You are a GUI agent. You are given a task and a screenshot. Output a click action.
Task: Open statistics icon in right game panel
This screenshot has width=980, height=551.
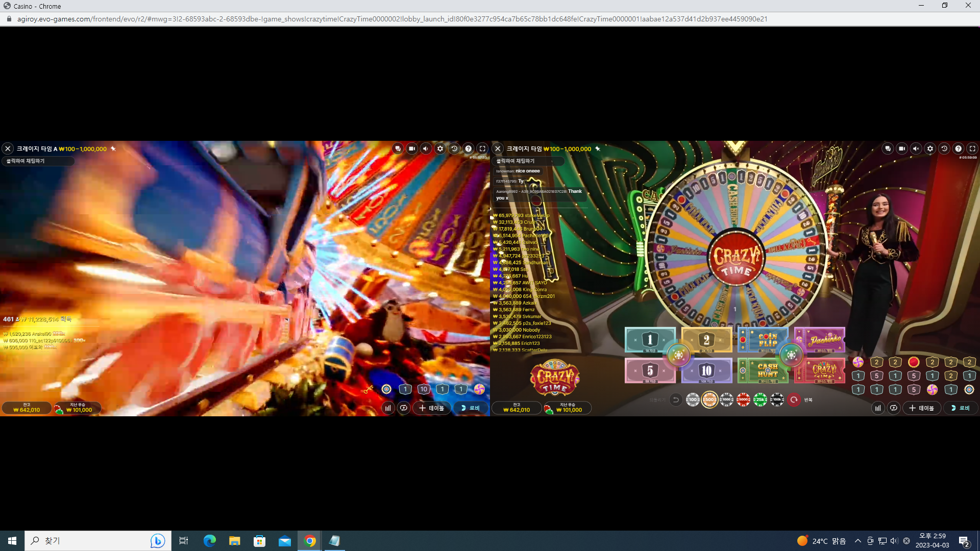coord(878,408)
